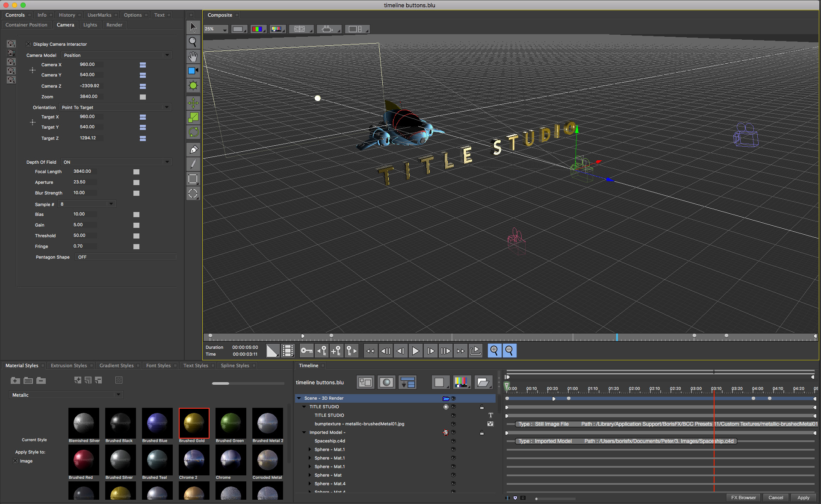Image resolution: width=821 pixels, height=504 pixels.
Task: Select the move position arrows tool
Action: pyautogui.click(x=193, y=103)
